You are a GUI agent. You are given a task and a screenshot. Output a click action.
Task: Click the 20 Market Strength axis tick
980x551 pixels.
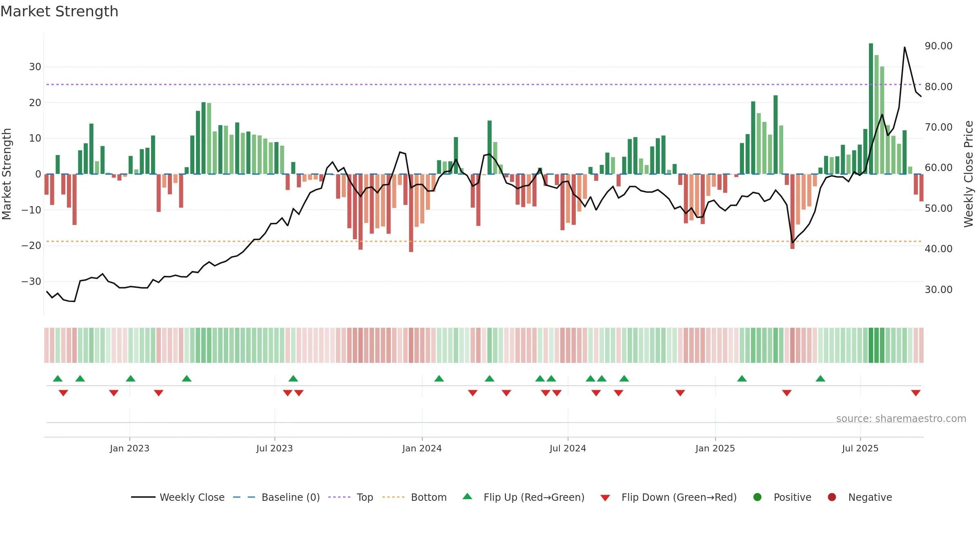click(35, 102)
